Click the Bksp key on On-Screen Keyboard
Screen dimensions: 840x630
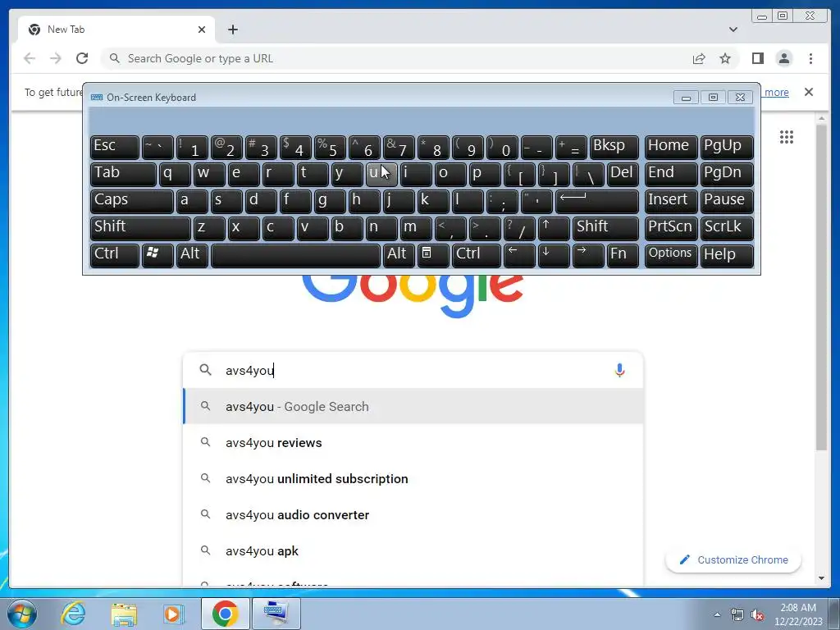coord(614,147)
